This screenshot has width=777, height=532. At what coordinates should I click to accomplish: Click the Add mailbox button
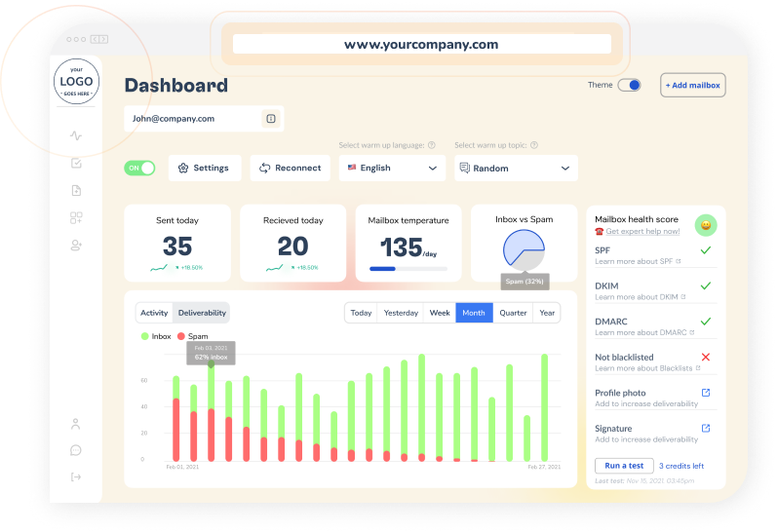click(693, 85)
